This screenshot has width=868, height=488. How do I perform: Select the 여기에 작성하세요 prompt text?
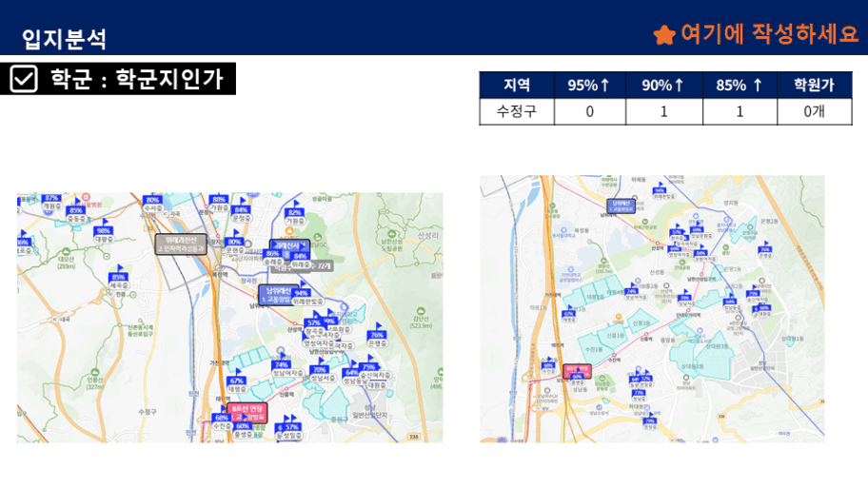coord(769,34)
